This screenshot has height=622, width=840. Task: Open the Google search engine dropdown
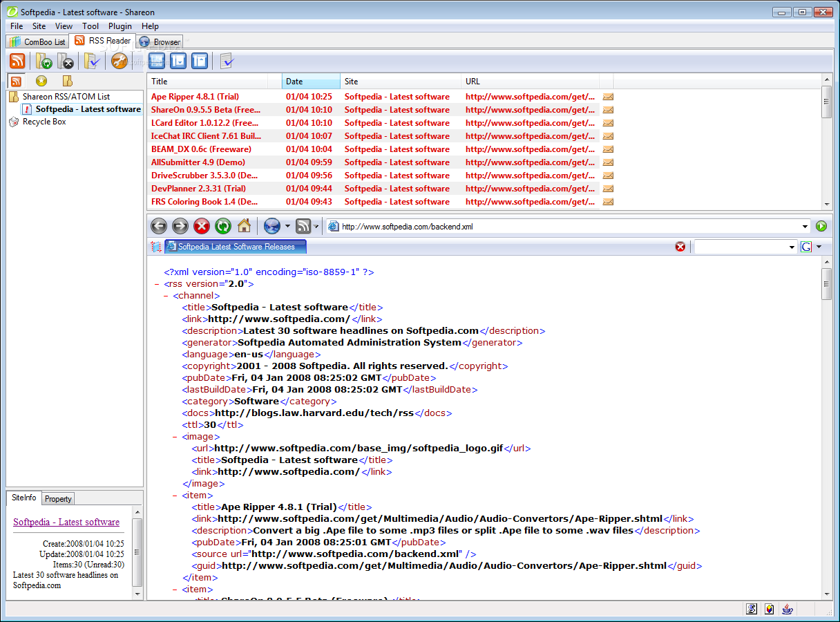click(x=819, y=247)
